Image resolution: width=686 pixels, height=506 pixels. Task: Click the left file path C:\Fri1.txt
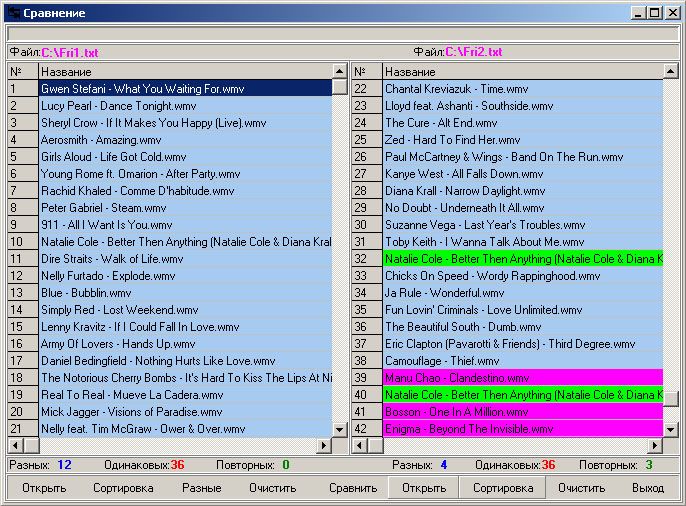[x=70, y=53]
